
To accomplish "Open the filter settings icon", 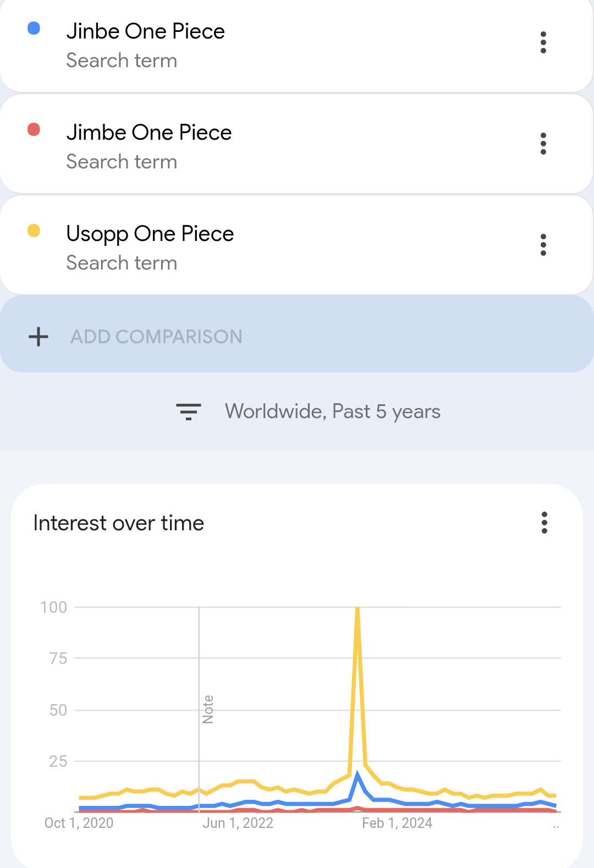I will (188, 411).
